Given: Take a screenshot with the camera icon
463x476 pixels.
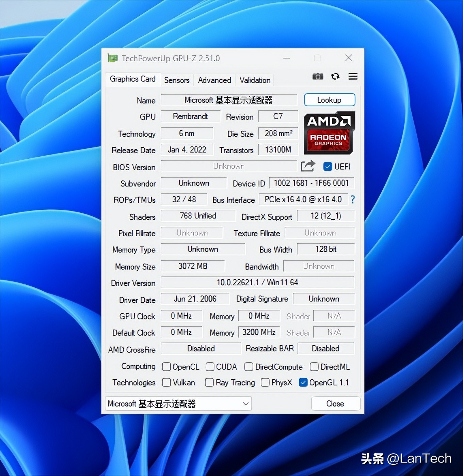Looking at the screenshot, I should coord(318,76).
